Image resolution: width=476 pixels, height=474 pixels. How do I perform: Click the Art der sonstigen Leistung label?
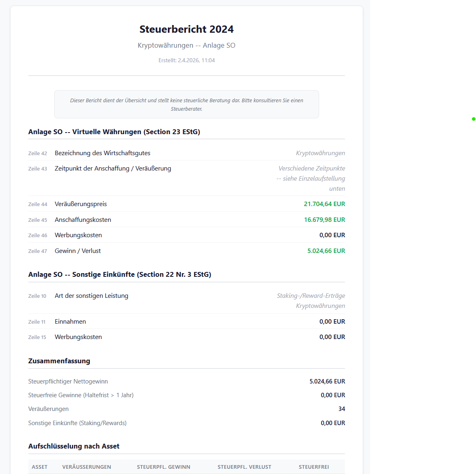click(91, 296)
